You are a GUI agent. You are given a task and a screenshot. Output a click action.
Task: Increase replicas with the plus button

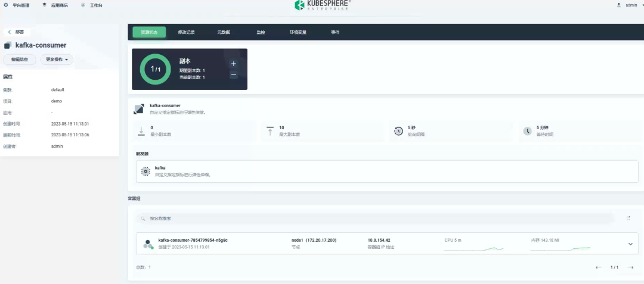point(233,64)
